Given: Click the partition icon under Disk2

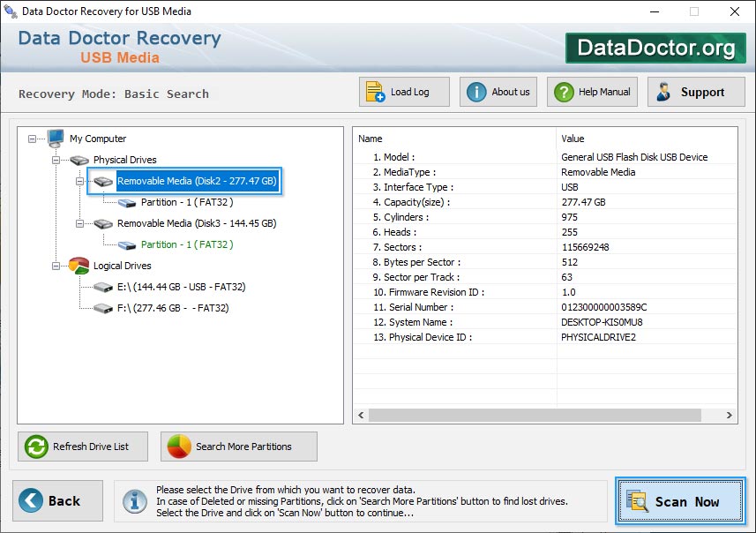Looking at the screenshot, I should 127,203.
